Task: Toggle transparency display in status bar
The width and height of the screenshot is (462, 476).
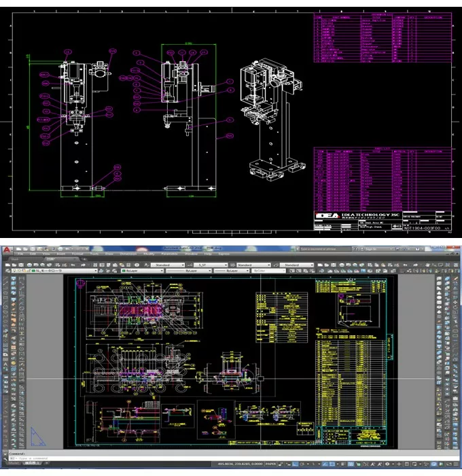Action: click(x=351, y=464)
